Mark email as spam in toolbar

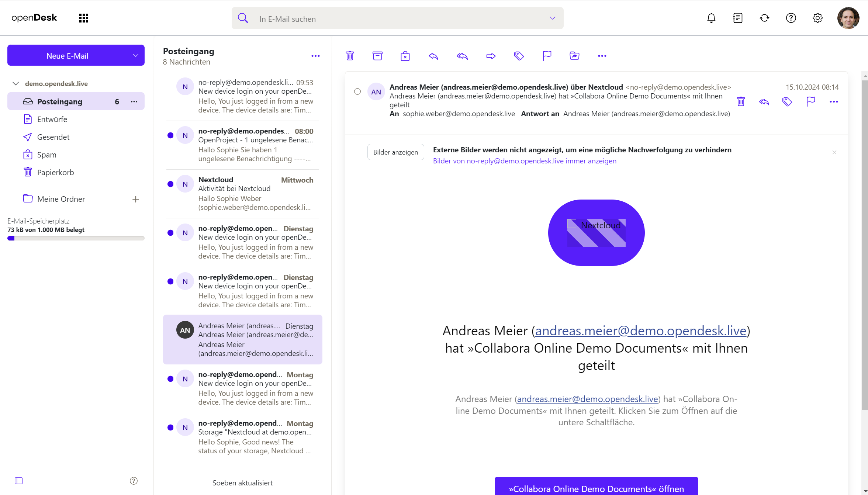point(405,56)
